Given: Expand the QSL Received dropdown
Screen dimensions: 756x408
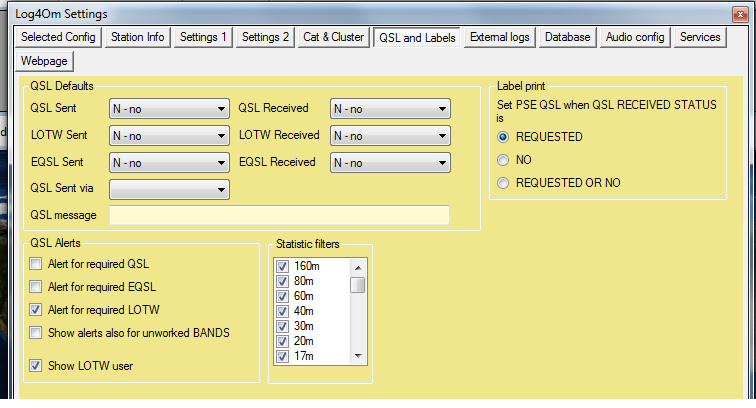Looking at the screenshot, I should (390, 109).
